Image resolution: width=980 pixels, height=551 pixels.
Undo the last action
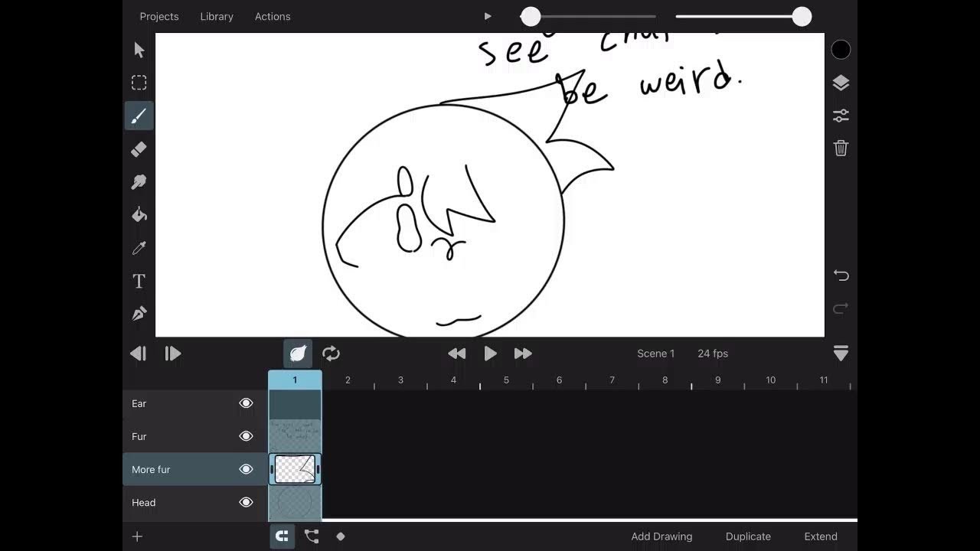pos(841,275)
